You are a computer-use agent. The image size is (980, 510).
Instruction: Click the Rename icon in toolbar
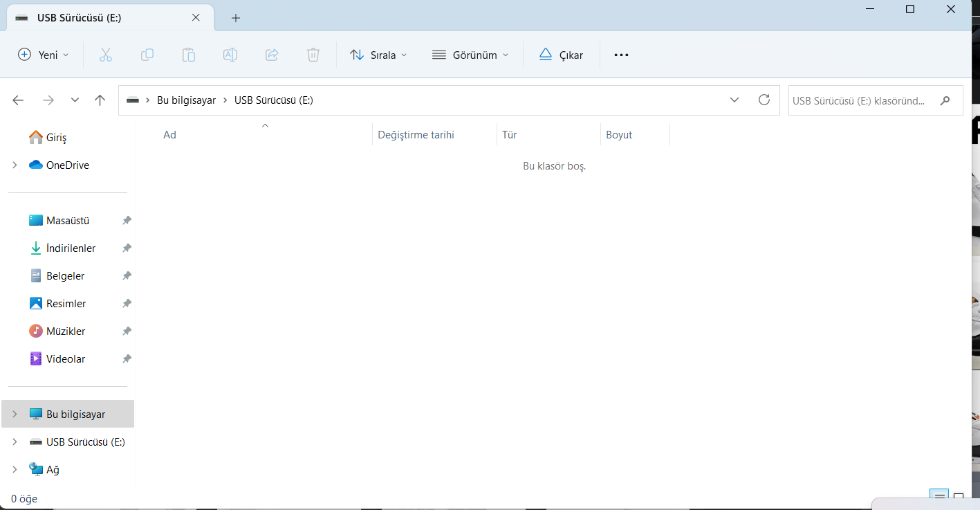[230, 55]
